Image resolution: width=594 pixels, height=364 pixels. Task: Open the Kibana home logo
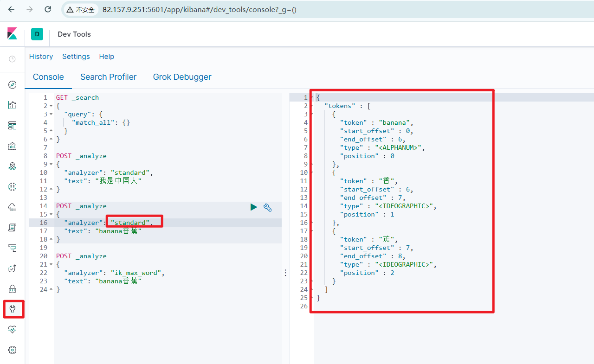[12, 34]
